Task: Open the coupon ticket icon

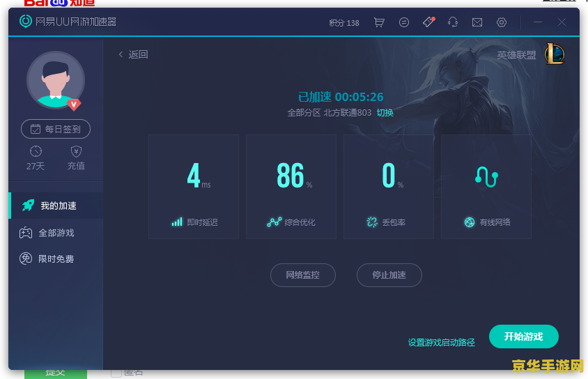Action: [x=428, y=22]
